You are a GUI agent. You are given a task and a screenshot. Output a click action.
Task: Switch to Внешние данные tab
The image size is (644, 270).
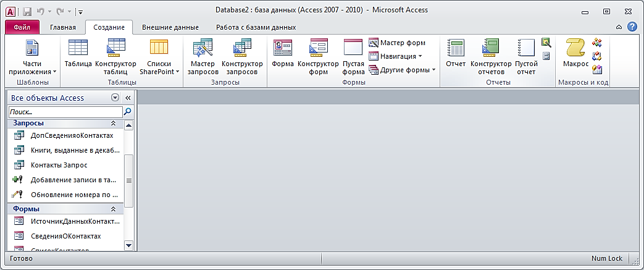click(x=170, y=28)
